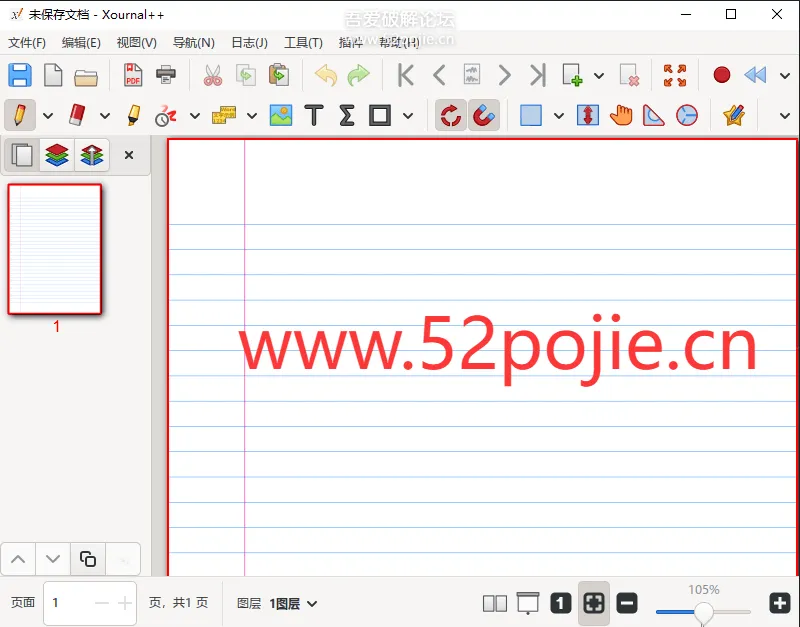The image size is (800, 627).
Task: Expand the stroke recognizer tool dropdown
Action: click(x=195, y=116)
